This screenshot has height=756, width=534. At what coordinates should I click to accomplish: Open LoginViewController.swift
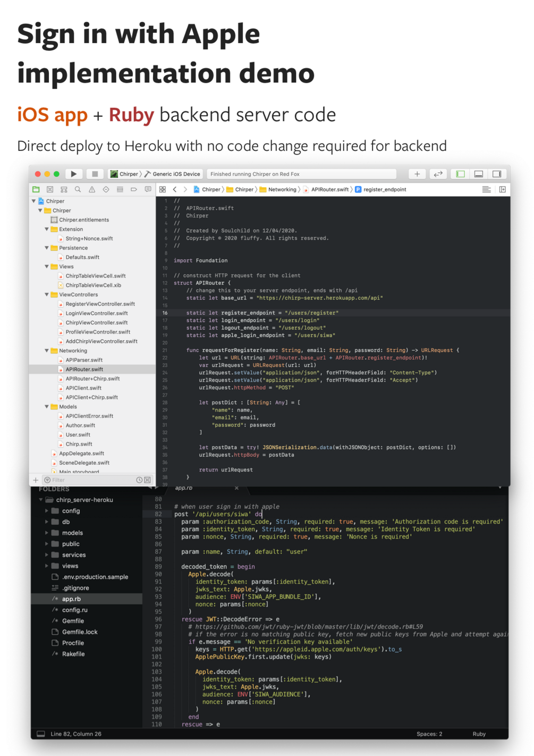(92, 313)
